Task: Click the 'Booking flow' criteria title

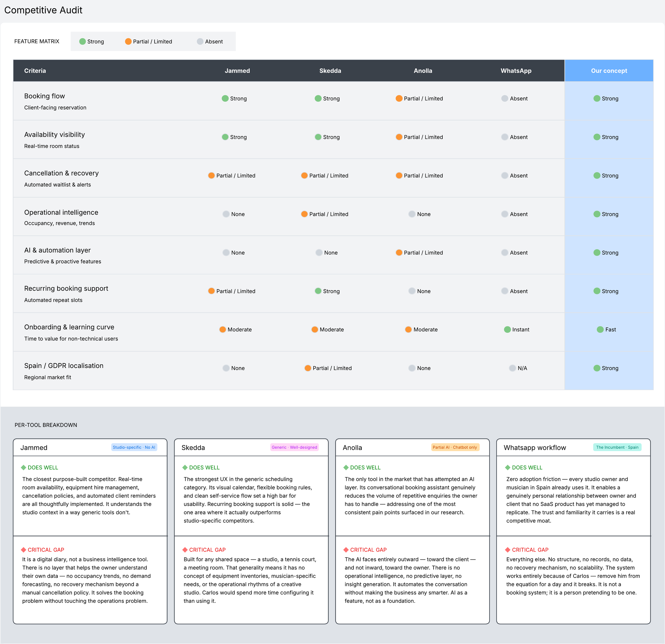Action: [44, 96]
